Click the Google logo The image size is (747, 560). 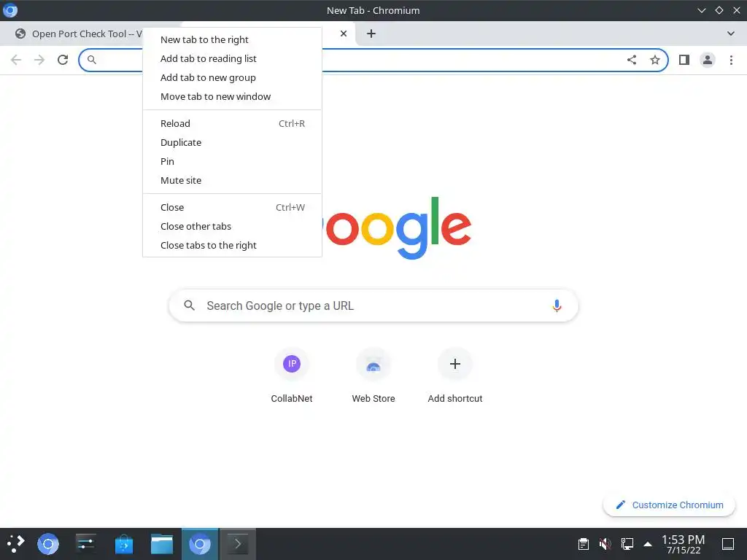tap(398, 227)
